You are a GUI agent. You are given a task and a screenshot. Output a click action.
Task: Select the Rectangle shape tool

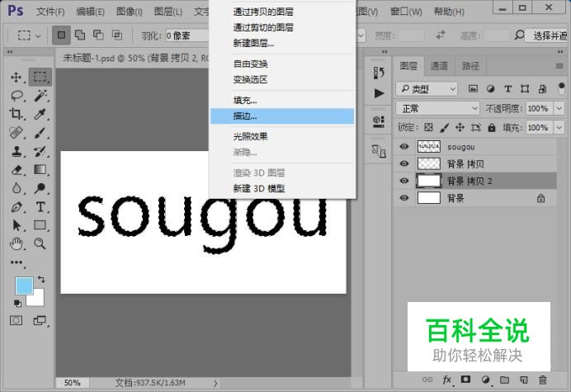pos(40,225)
